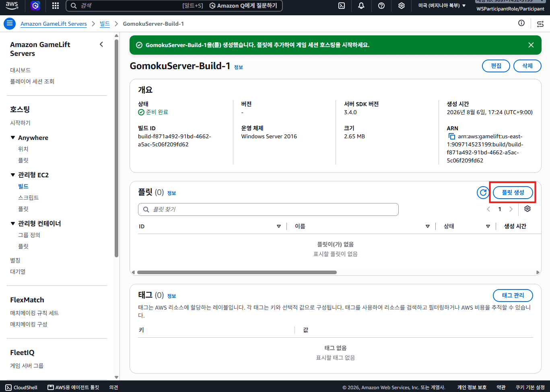Open the CloudShell icon in top bar
Image resolution: width=550 pixels, height=392 pixels.
[342, 6]
